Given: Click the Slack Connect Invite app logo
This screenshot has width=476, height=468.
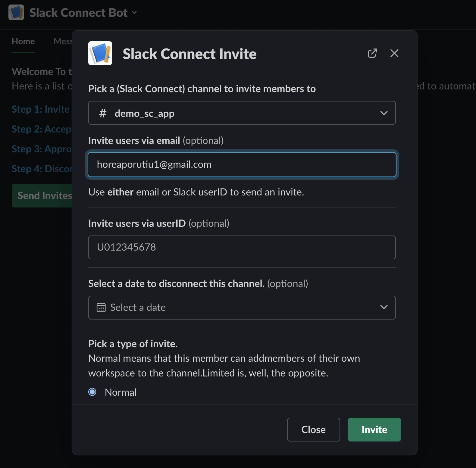Looking at the screenshot, I should coord(100,53).
